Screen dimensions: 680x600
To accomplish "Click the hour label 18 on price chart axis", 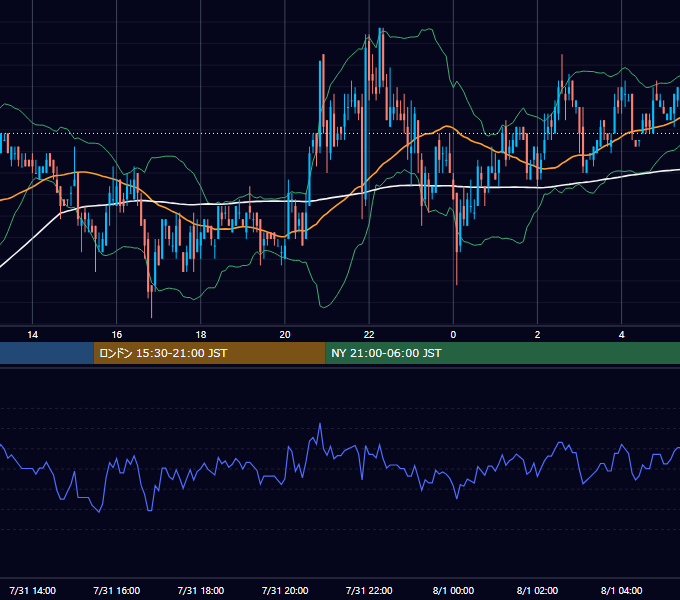I will click(x=201, y=335).
